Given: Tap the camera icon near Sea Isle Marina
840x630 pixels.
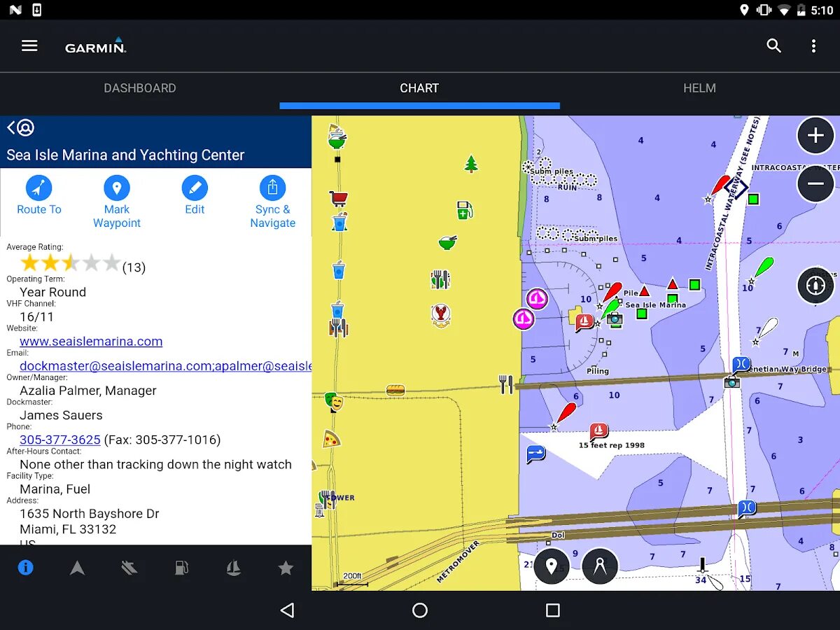Looking at the screenshot, I should coord(615,320).
